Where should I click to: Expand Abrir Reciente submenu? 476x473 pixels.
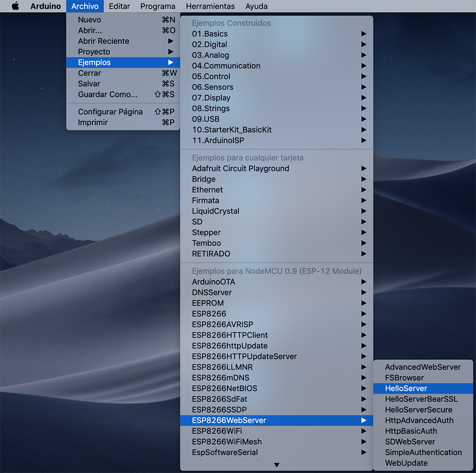(123, 41)
